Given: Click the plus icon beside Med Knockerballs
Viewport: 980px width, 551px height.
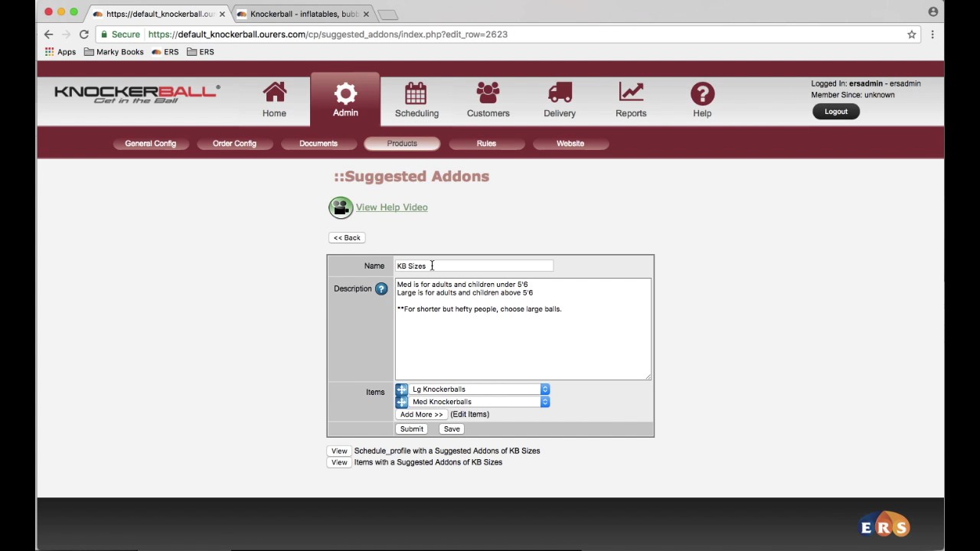Looking at the screenshot, I should [402, 402].
